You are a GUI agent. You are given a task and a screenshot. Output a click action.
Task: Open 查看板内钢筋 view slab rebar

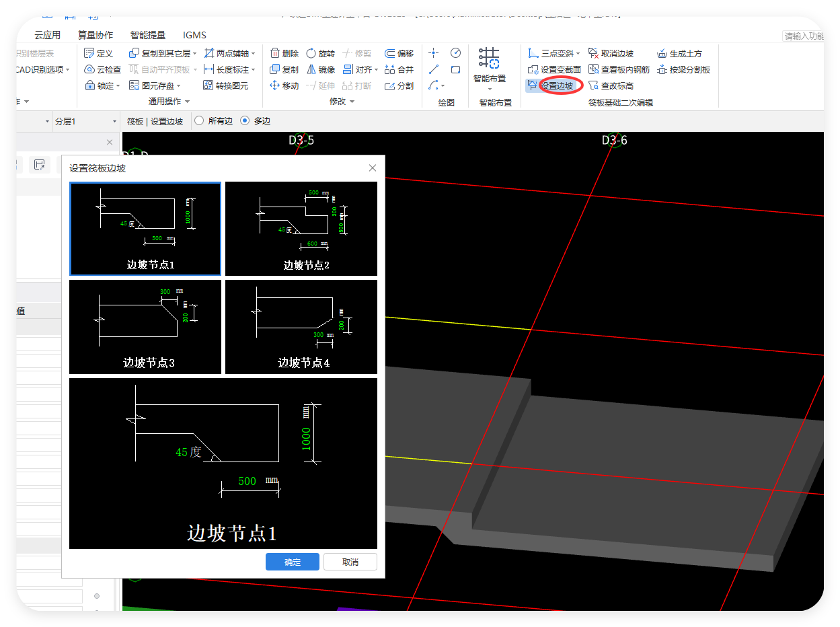(x=619, y=69)
